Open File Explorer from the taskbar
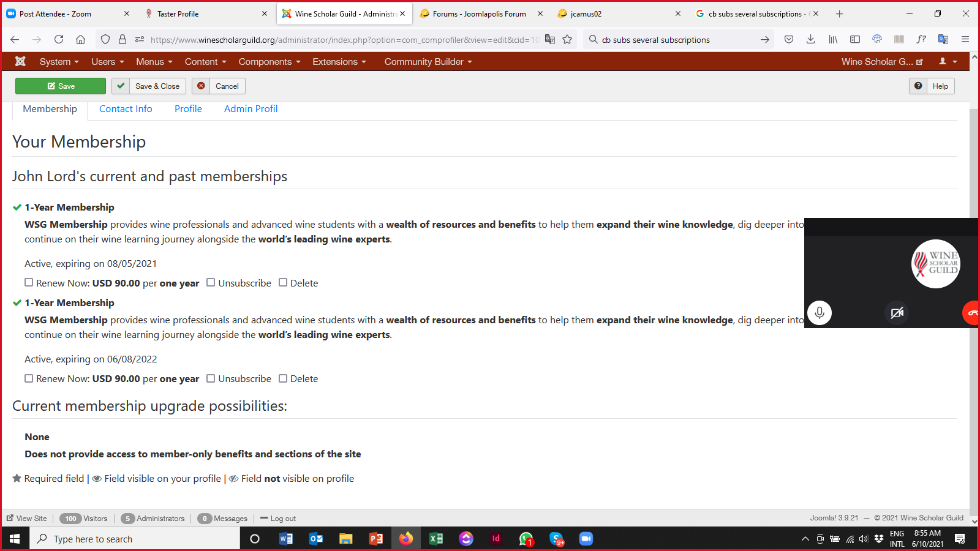 point(346,539)
